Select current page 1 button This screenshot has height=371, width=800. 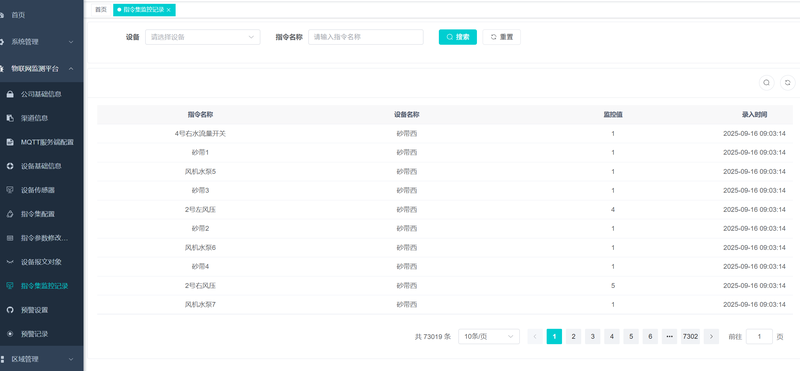[554, 336]
